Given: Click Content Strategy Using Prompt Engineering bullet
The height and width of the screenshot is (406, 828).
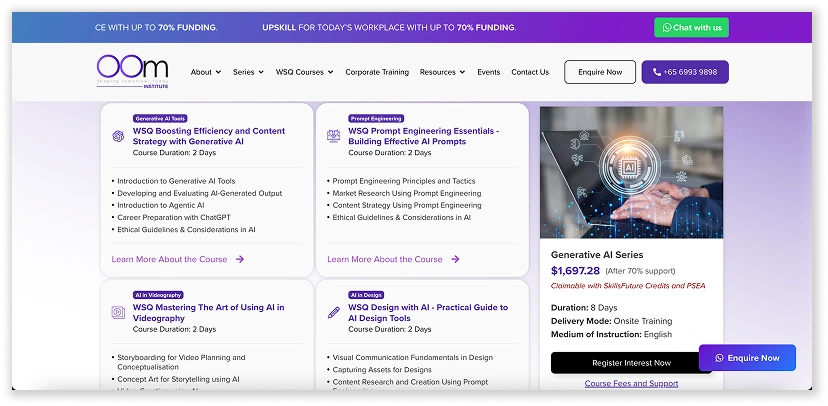Looking at the screenshot, I should point(407,205).
